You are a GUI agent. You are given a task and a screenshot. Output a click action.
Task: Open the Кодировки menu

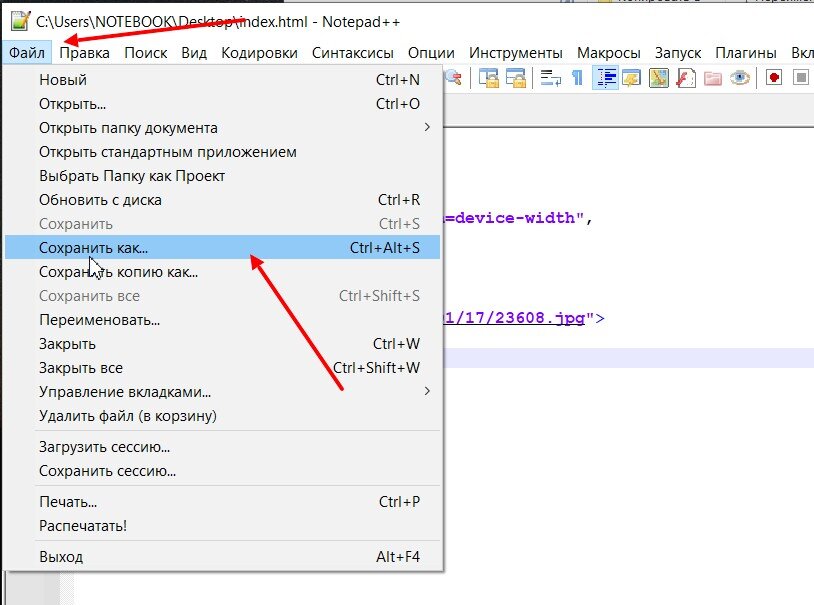(x=259, y=53)
